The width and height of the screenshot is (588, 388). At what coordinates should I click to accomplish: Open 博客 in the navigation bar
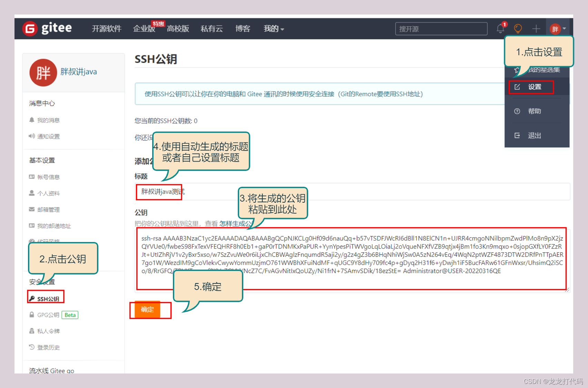[243, 29]
